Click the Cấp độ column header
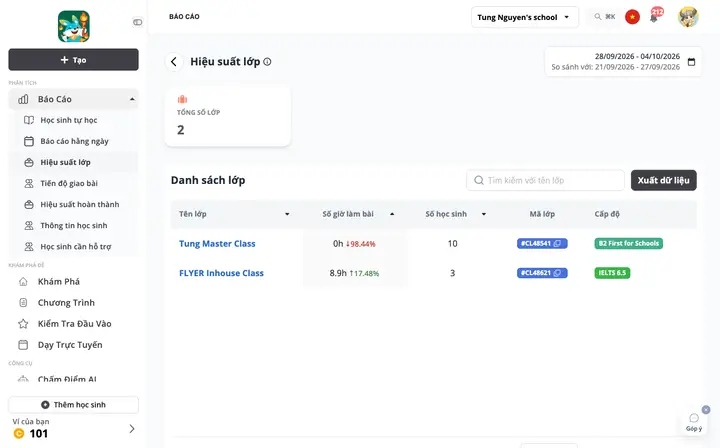 pos(607,214)
